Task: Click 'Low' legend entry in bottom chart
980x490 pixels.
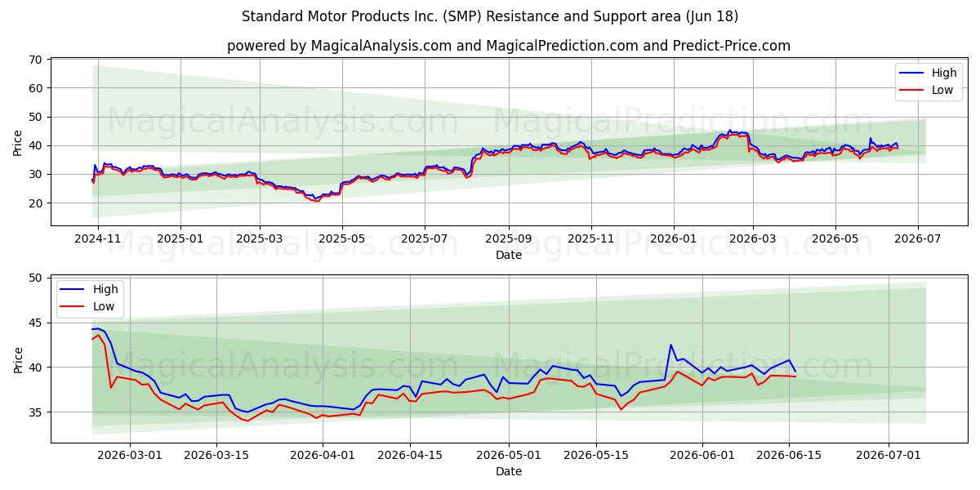Action: [x=104, y=306]
